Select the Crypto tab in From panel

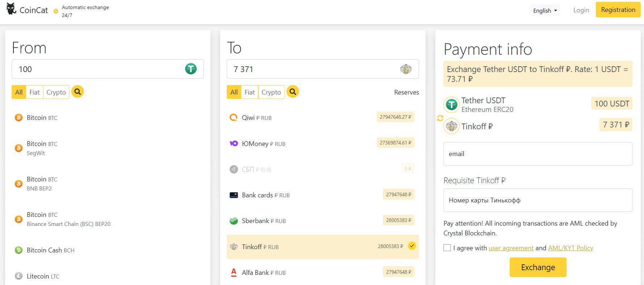[x=56, y=92]
